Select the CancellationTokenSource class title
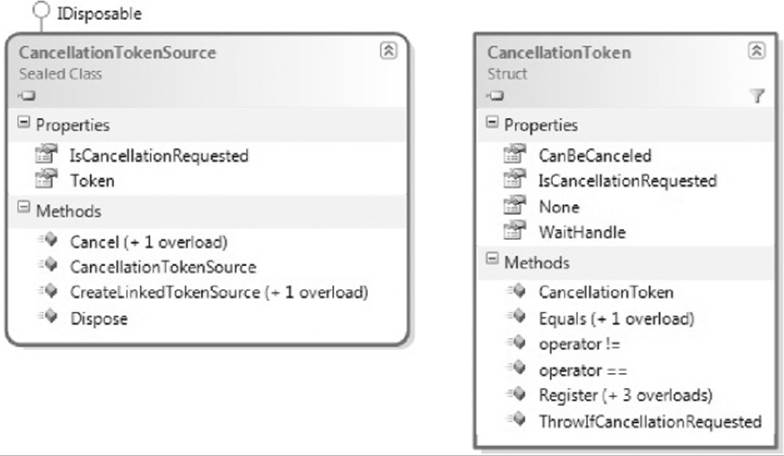Viewport: 784px width, 456px height. pos(117,52)
